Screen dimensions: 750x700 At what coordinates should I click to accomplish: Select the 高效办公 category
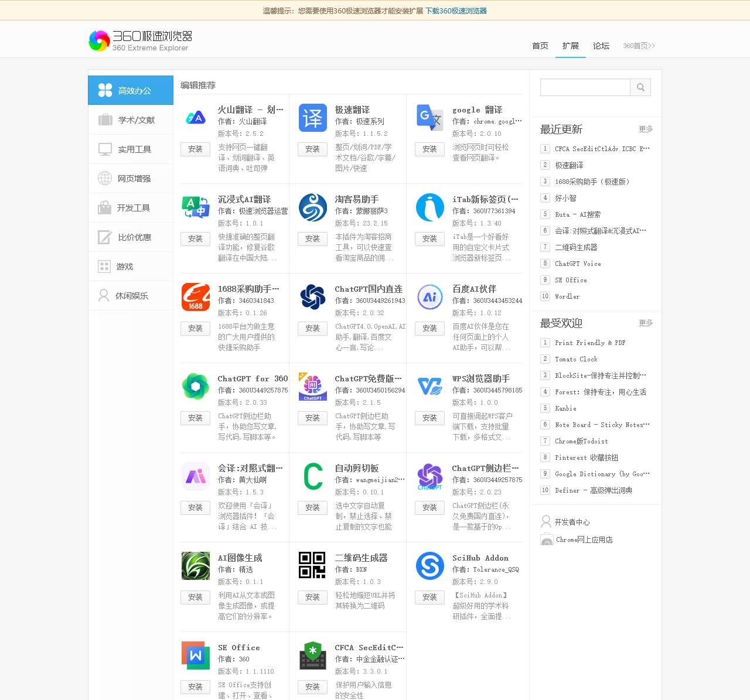(x=131, y=90)
